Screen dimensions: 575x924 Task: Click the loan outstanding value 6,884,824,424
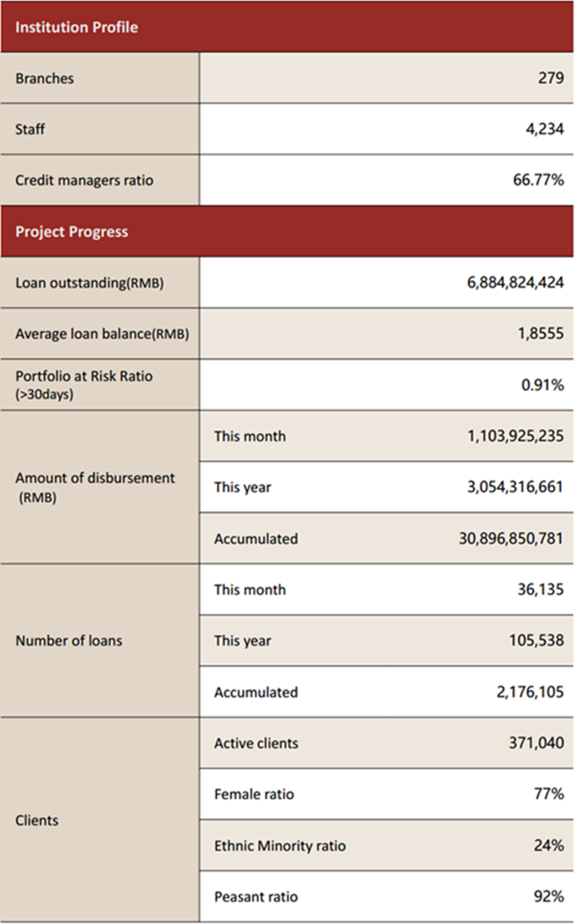(x=515, y=283)
